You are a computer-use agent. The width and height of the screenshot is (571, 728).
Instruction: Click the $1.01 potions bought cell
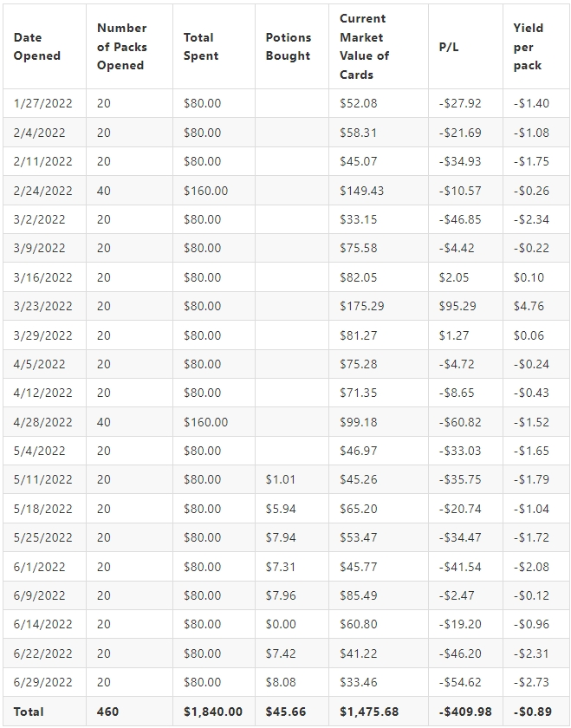coord(292,479)
